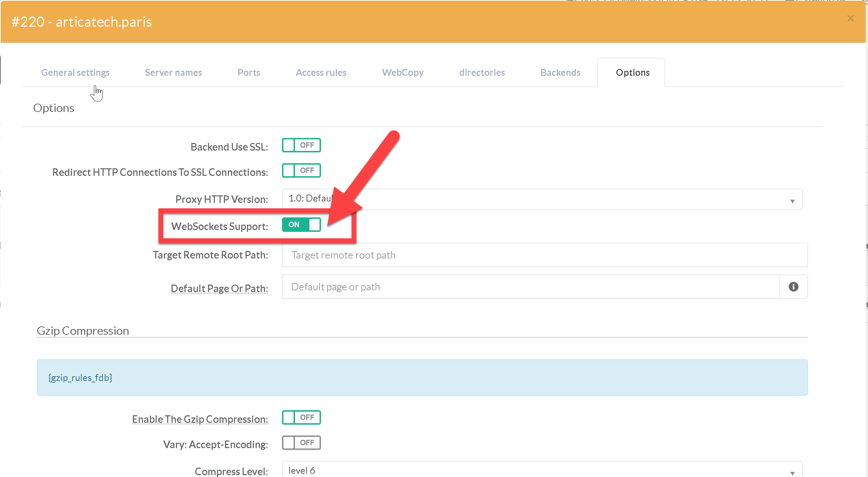Click the Proxy HTTP Version dropdown arrow
The height and width of the screenshot is (477, 868).
tap(792, 201)
